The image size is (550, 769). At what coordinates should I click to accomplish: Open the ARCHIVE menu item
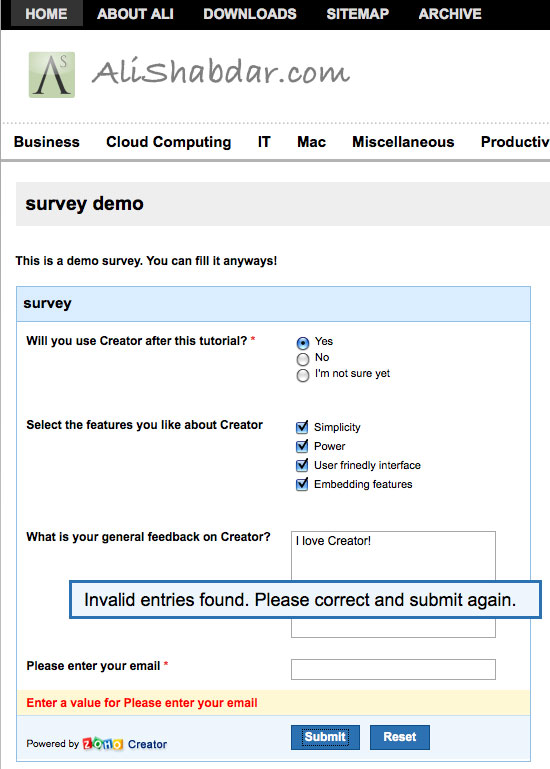[x=450, y=14]
